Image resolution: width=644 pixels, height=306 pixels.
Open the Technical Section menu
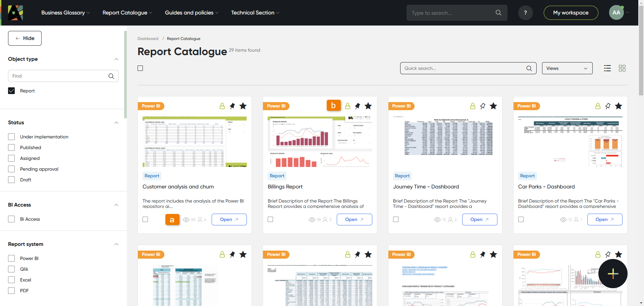point(255,13)
